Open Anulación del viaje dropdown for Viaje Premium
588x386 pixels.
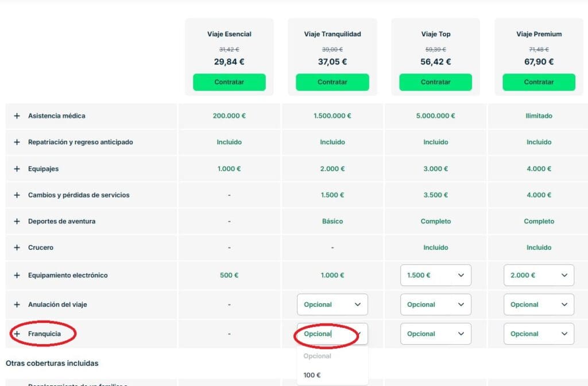point(539,304)
